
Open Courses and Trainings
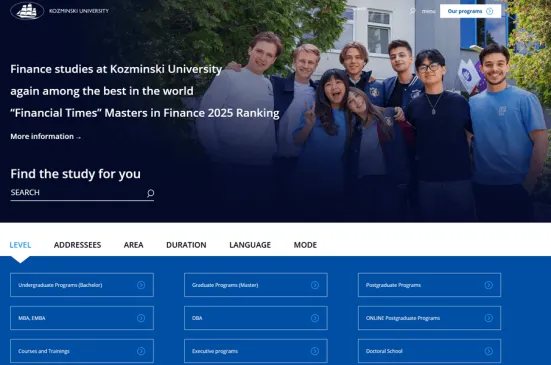point(82,351)
